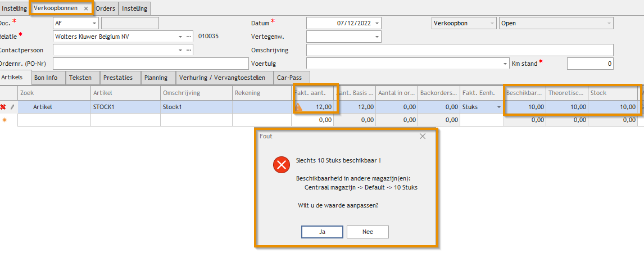644x257 pixels.
Task: Click the red error icon in Fout dialog
Action: pos(280,165)
